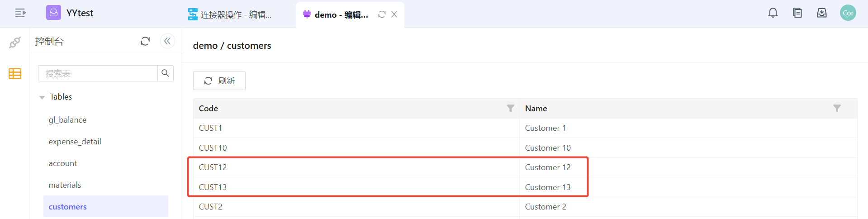
Task: Select the connector plug icon in sidebar
Action: tap(15, 43)
